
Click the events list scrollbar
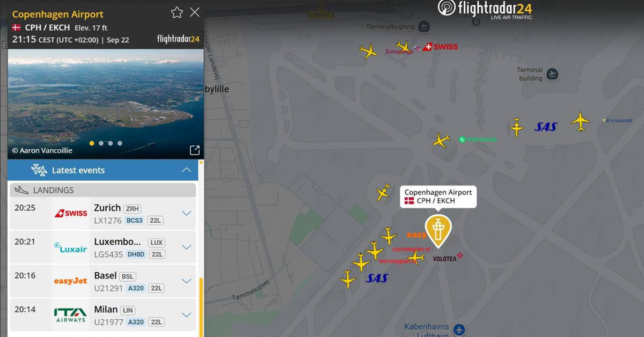[x=201, y=307]
